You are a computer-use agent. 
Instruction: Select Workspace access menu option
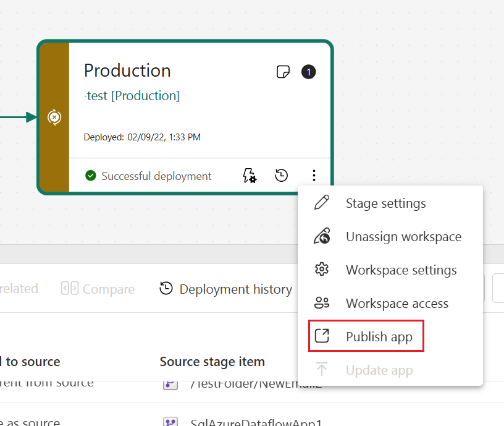click(397, 304)
